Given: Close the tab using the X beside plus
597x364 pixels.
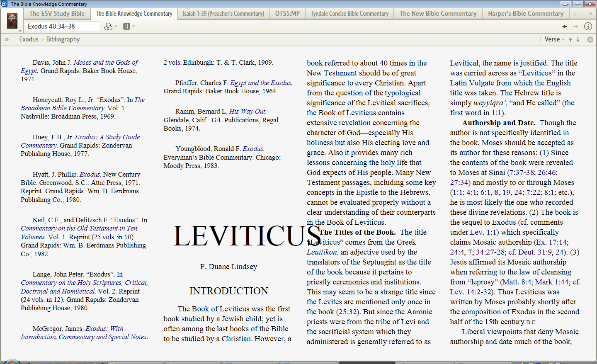Looking at the screenshot, I should pos(590,14).
